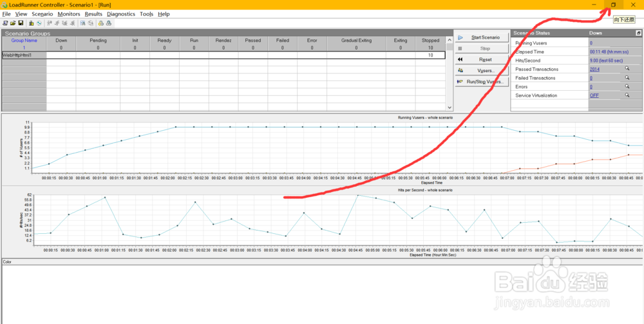Click the Run column header
Image resolution: width=644 pixels, height=324 pixels.
point(194,41)
